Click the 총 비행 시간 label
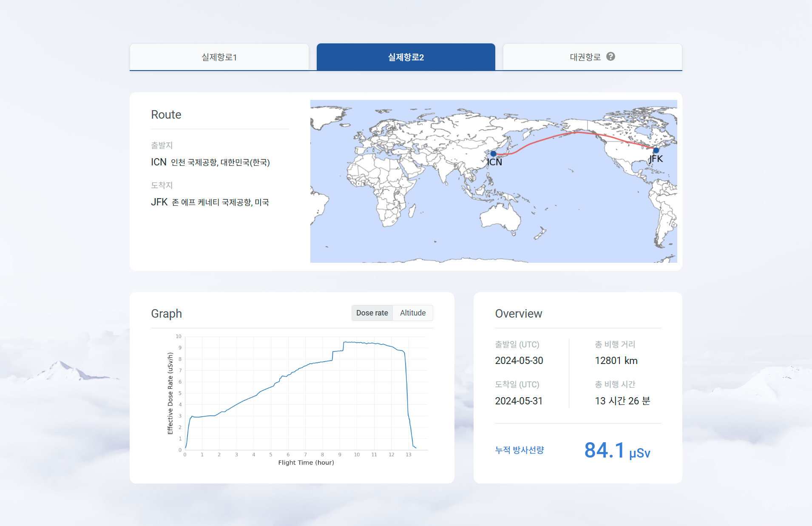This screenshot has width=812, height=526. [x=615, y=384]
